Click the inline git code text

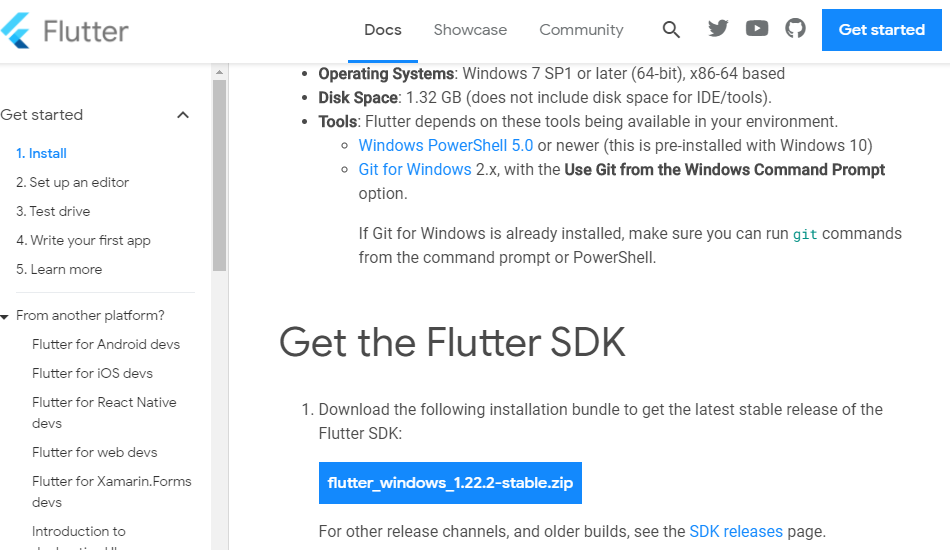coord(805,234)
